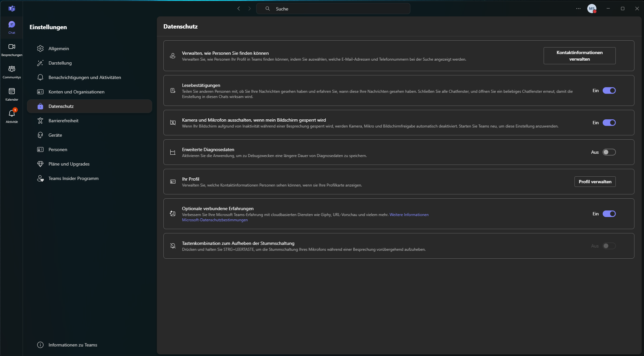644x356 pixels.
Task: Open the three-dot overflow menu
Action: tap(577, 9)
